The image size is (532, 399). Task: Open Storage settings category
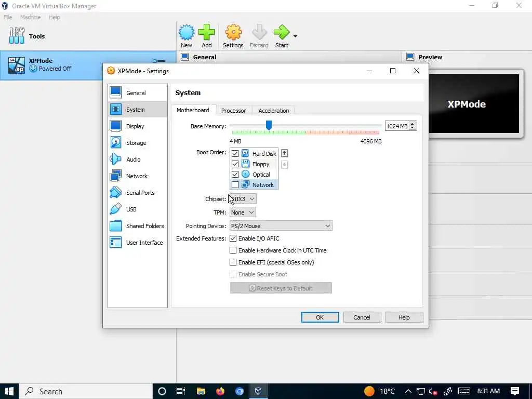tap(137, 142)
